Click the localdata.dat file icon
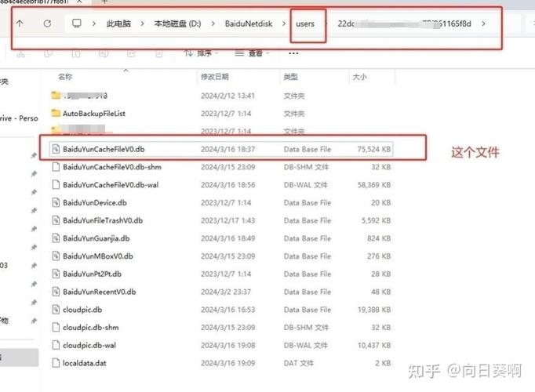 pos(56,363)
